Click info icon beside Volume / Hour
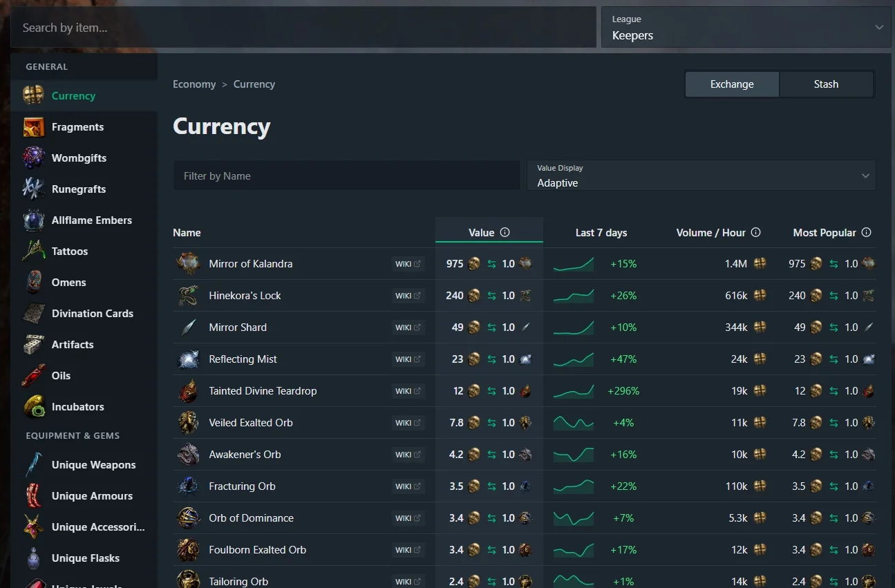The height and width of the screenshot is (588, 895). coord(755,232)
